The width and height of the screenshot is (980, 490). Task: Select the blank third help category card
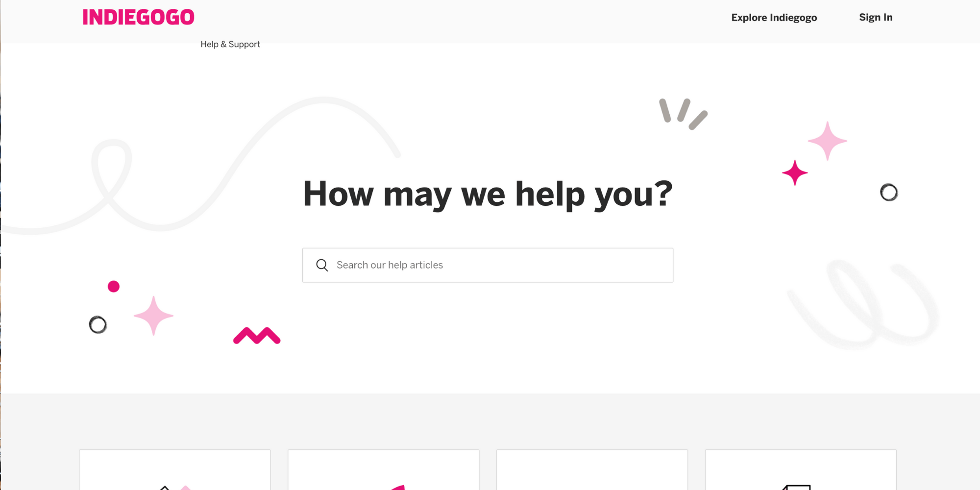click(592, 469)
